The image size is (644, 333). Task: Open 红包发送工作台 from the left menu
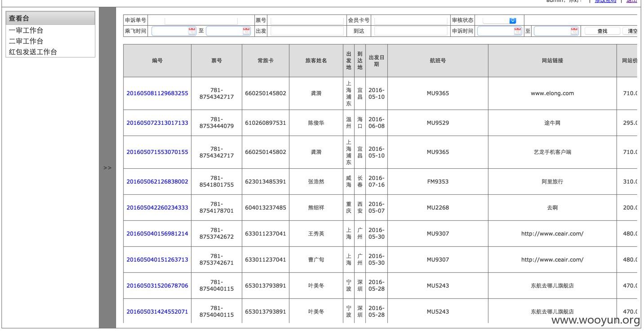(x=33, y=52)
